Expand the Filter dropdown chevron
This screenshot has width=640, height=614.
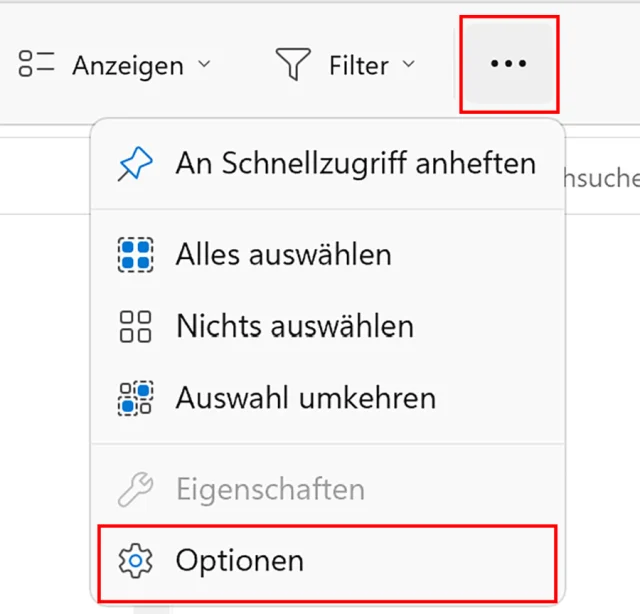[x=408, y=65]
